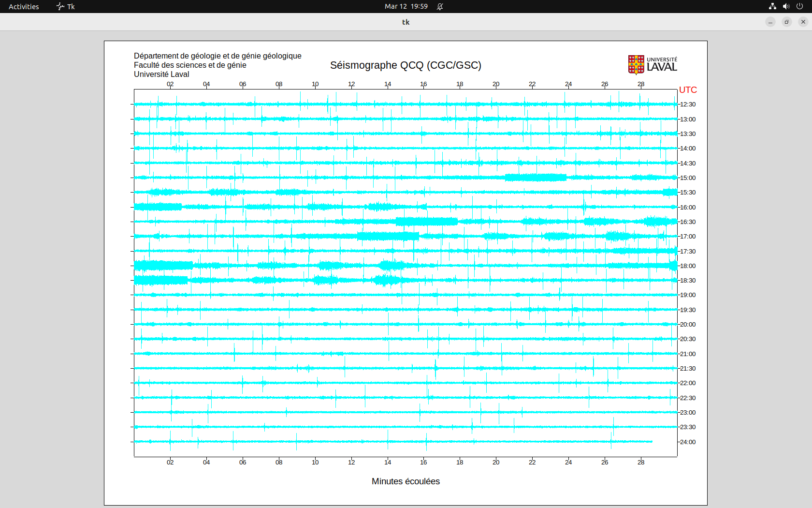Click the Séismographe QCQ title text
Viewport: 812px width, 508px height.
(406, 65)
